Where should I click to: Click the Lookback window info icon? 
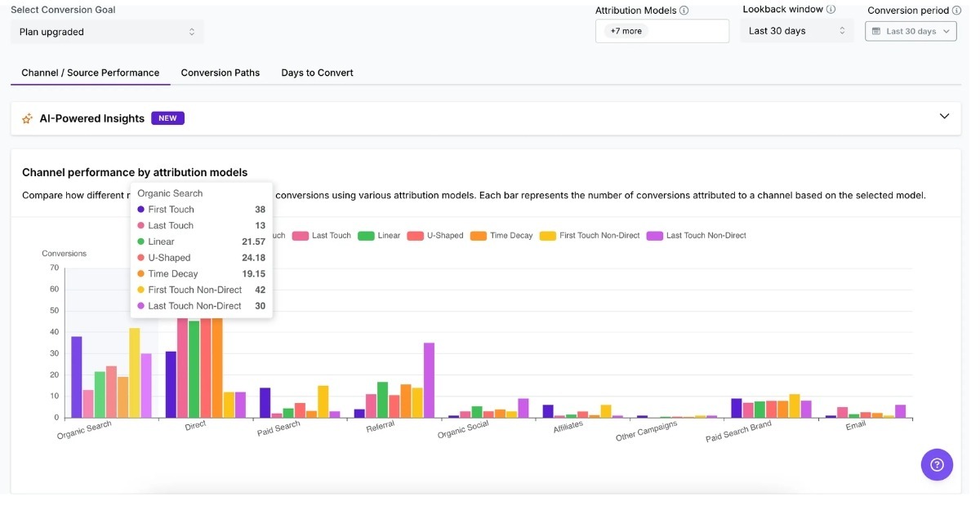coord(831,10)
